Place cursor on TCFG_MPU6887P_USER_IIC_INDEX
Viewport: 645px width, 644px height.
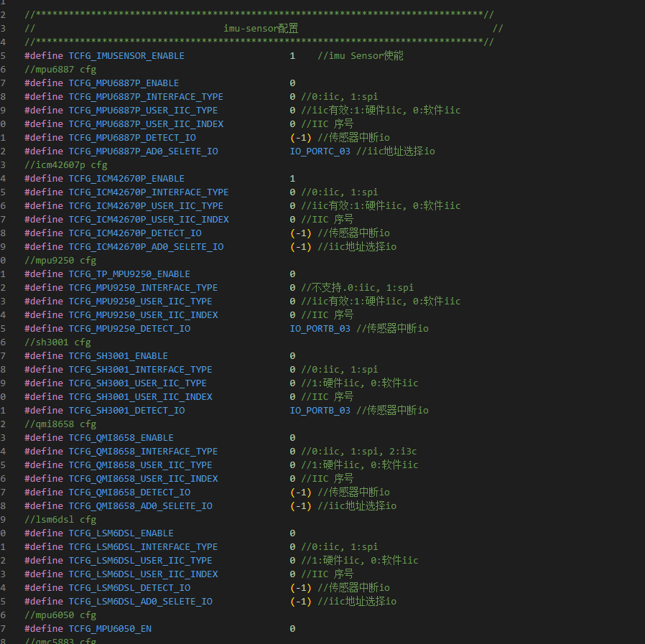(146, 123)
